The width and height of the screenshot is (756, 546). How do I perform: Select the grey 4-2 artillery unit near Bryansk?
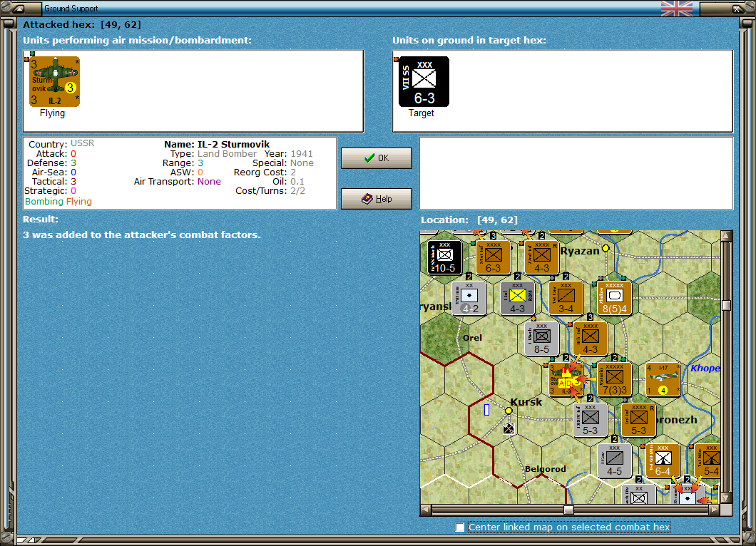(x=469, y=298)
